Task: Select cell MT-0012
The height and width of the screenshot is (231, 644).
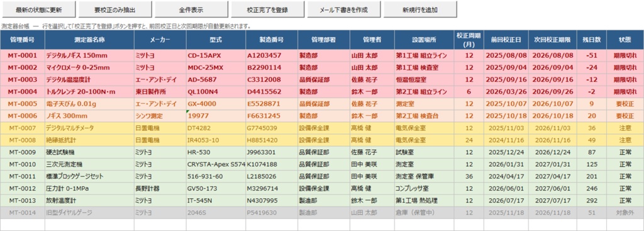Action: coord(23,189)
